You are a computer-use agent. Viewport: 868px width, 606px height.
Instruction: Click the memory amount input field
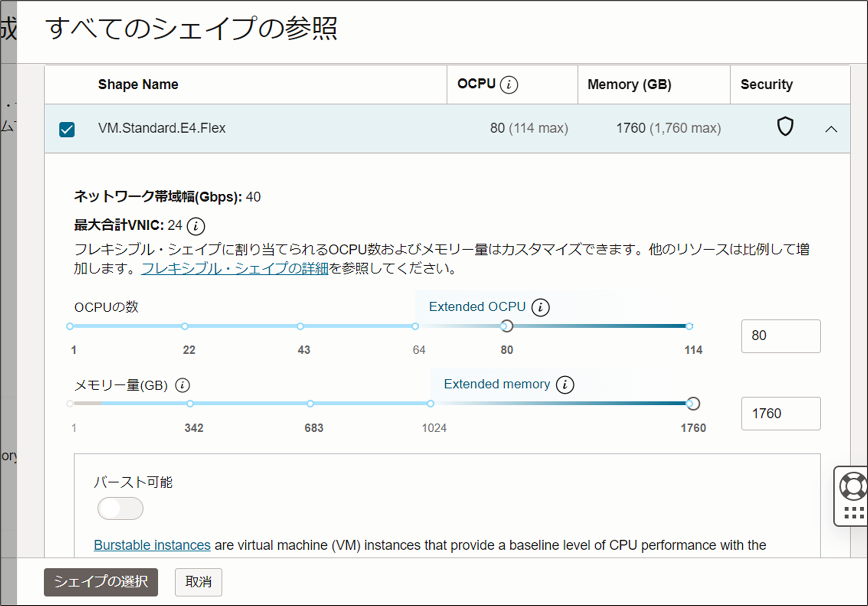(781, 413)
